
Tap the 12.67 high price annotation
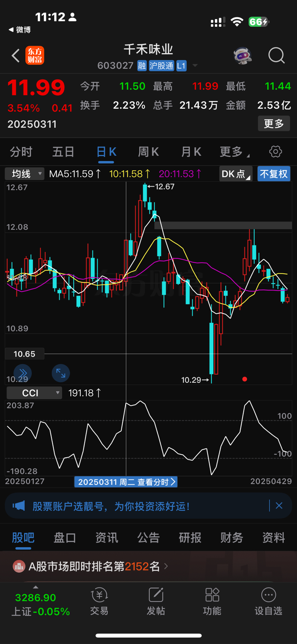point(161,187)
